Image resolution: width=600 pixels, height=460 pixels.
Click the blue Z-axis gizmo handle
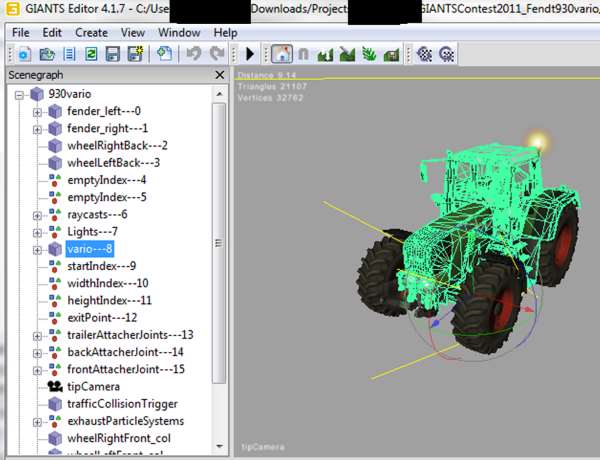point(435,323)
